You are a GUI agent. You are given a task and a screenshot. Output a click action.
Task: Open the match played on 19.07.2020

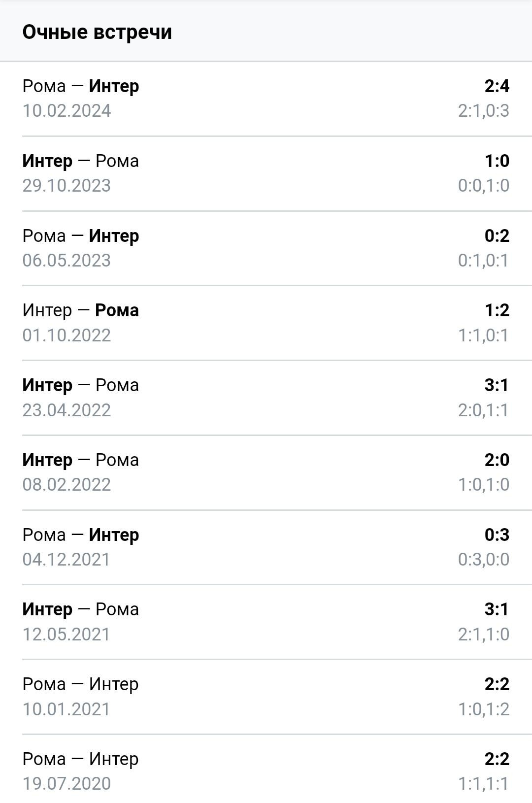pos(266,769)
